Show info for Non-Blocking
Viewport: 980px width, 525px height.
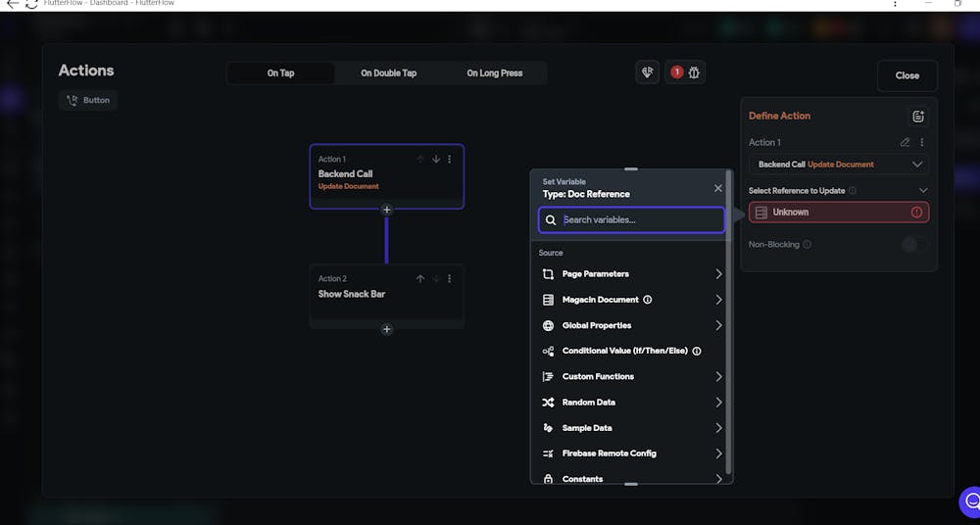point(807,244)
